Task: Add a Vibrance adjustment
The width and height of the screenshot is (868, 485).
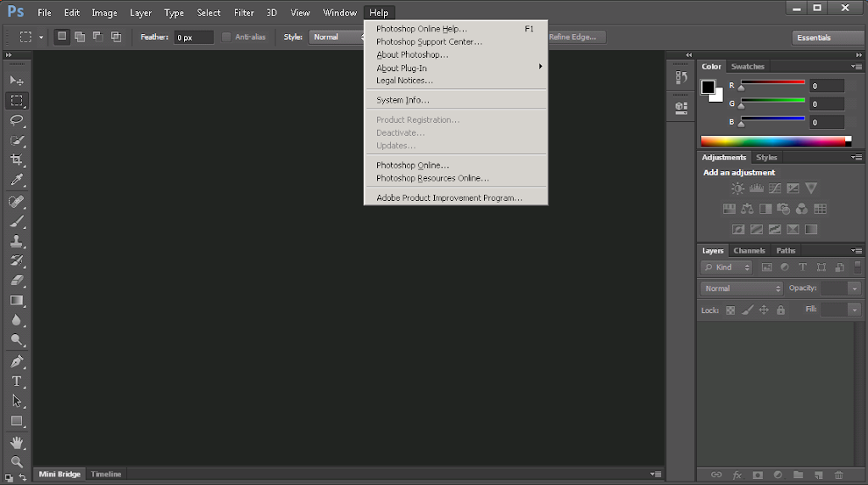Action: 811,189
